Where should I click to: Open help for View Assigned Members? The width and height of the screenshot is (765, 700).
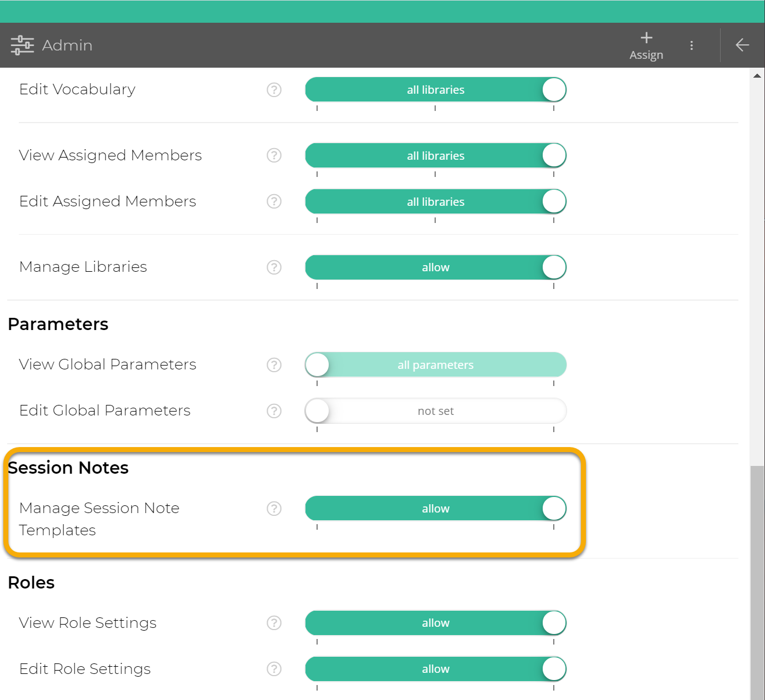[x=274, y=155]
